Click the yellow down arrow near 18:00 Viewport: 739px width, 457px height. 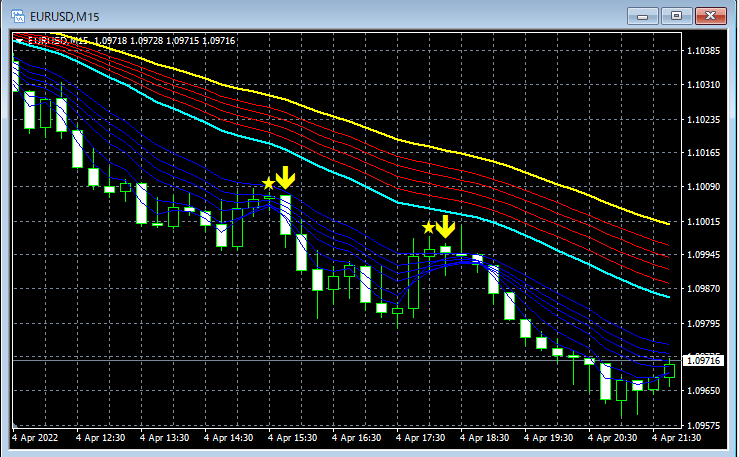pyautogui.click(x=445, y=227)
